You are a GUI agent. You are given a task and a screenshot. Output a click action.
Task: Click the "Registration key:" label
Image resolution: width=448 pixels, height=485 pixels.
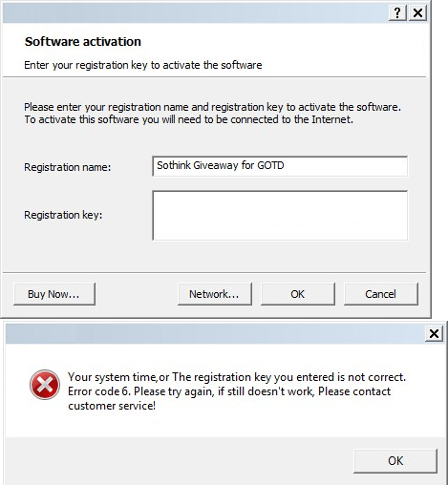point(63,215)
